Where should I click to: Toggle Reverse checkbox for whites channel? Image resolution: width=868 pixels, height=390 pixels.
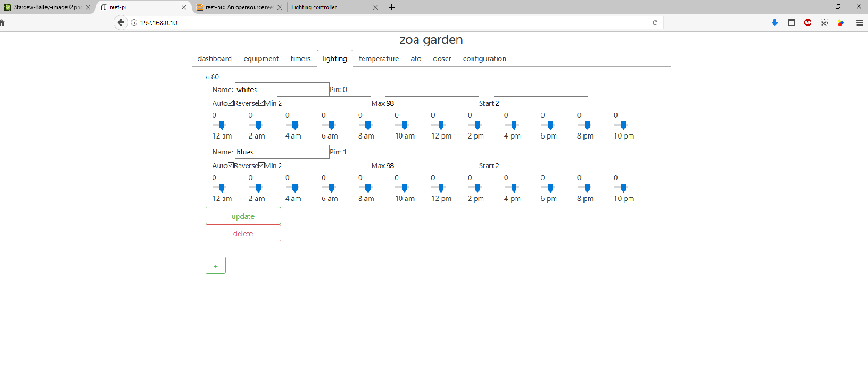(x=261, y=103)
